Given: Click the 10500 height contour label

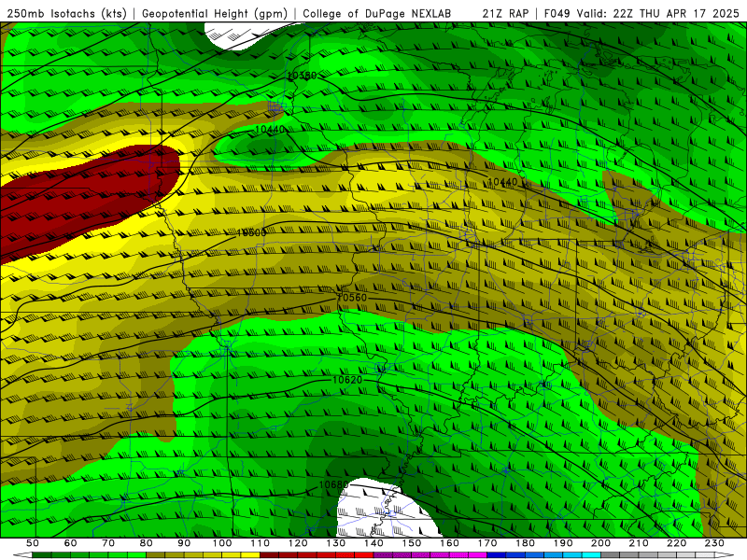Looking at the screenshot, I should [251, 232].
